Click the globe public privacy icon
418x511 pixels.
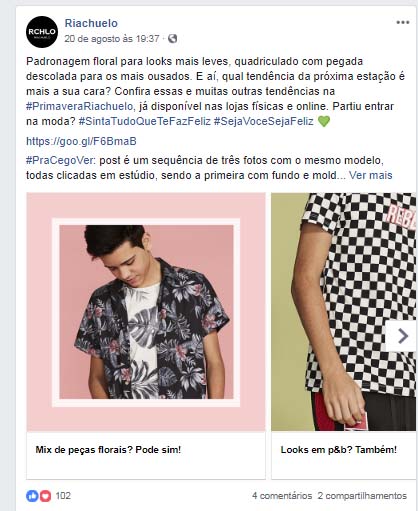point(172,39)
